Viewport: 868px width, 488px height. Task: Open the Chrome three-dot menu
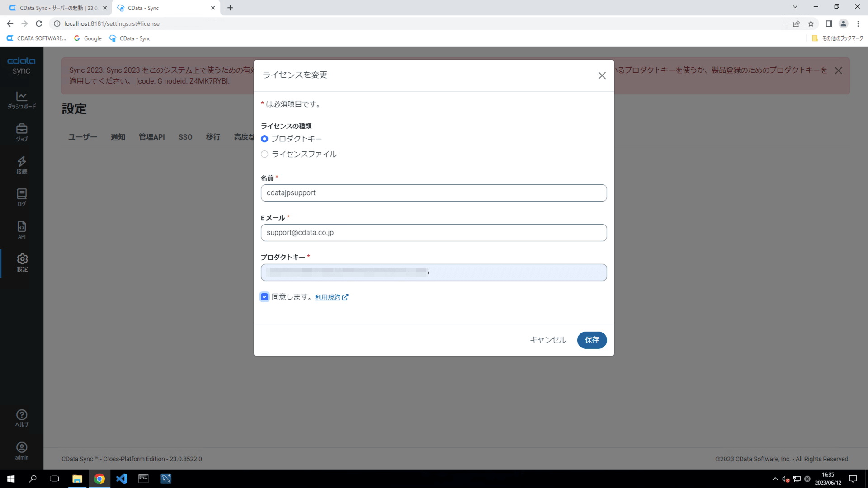pos(858,23)
